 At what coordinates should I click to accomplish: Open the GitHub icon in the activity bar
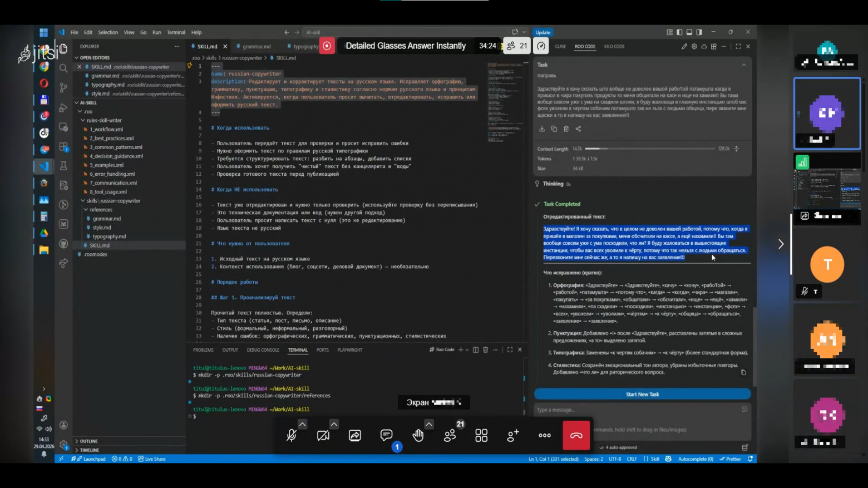click(63, 243)
